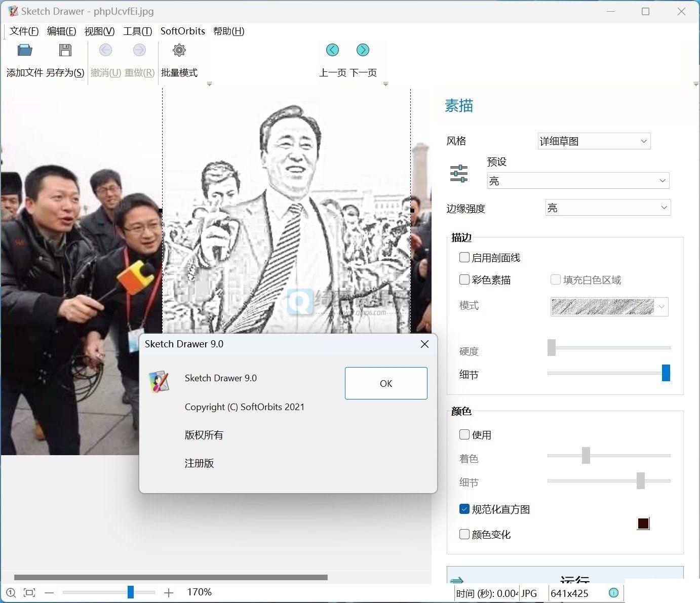The image size is (700, 603).
Task: Click the preset sliders settings icon
Action: [x=459, y=174]
